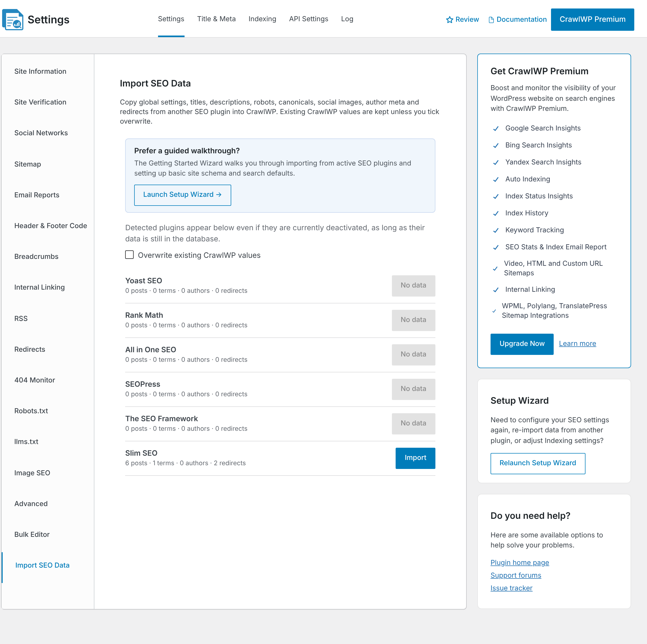
Task: Open the Indexing tab
Action: pyautogui.click(x=262, y=19)
